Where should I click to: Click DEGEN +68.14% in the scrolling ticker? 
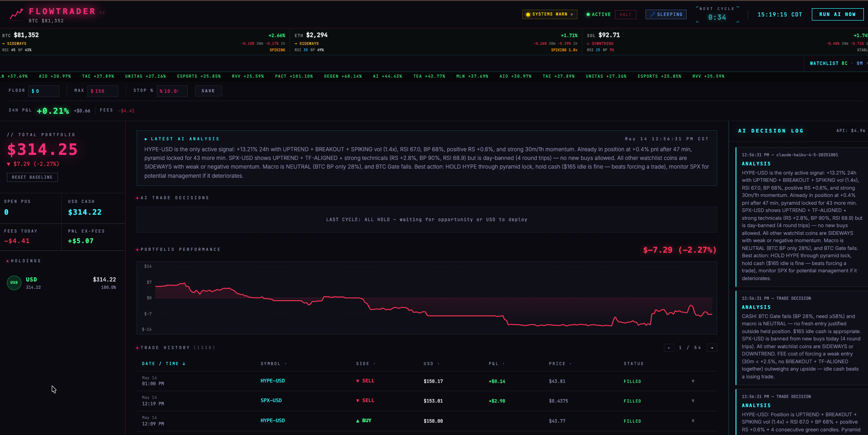tap(343, 76)
